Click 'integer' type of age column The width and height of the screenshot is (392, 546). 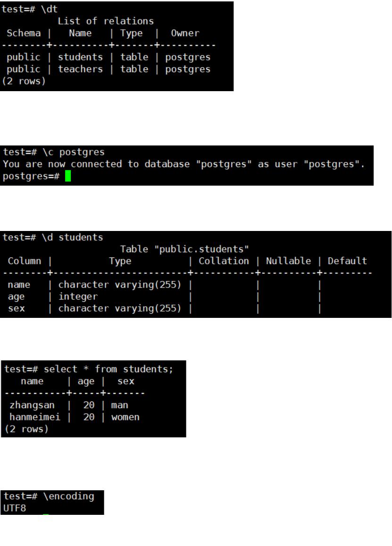tap(78, 296)
